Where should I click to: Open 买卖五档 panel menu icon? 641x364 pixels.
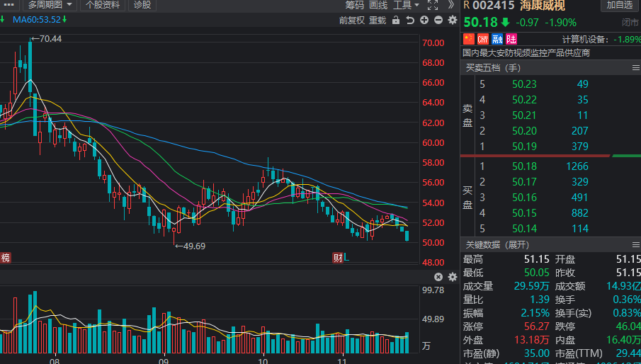coord(635,68)
